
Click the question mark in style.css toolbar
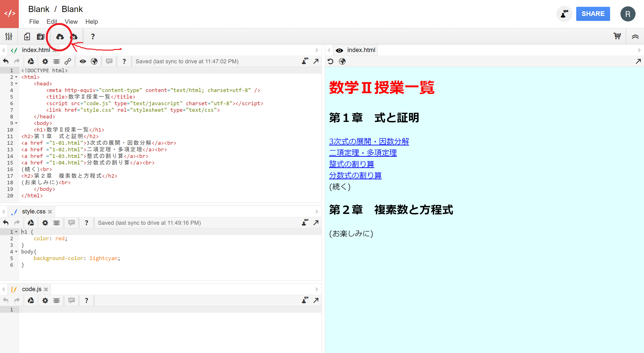(x=86, y=223)
